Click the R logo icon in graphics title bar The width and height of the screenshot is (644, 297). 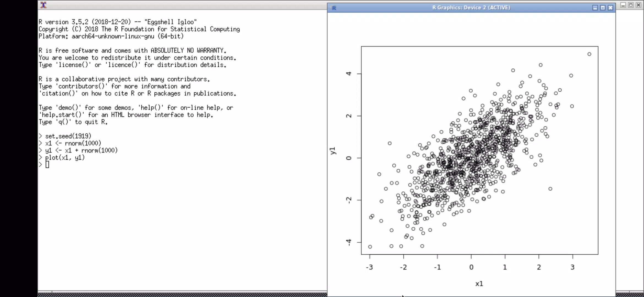coord(334,8)
